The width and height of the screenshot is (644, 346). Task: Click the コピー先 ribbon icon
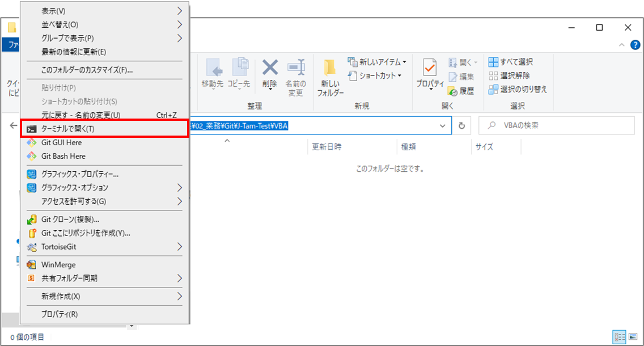[240, 67]
